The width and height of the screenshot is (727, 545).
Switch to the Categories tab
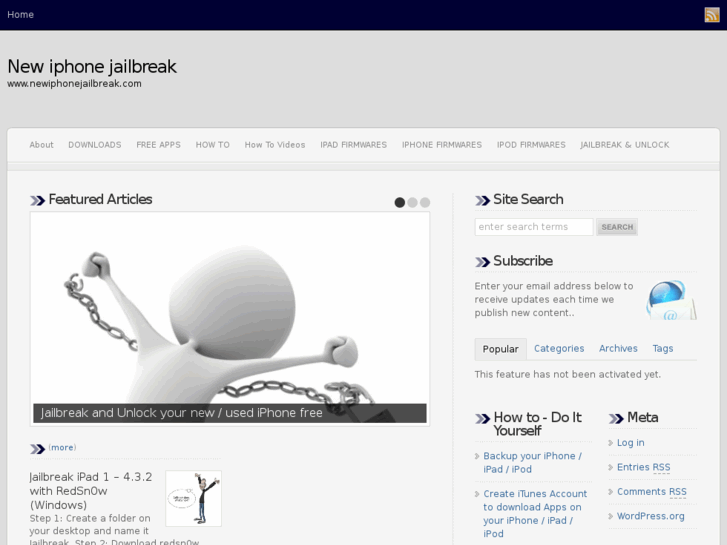click(x=559, y=348)
